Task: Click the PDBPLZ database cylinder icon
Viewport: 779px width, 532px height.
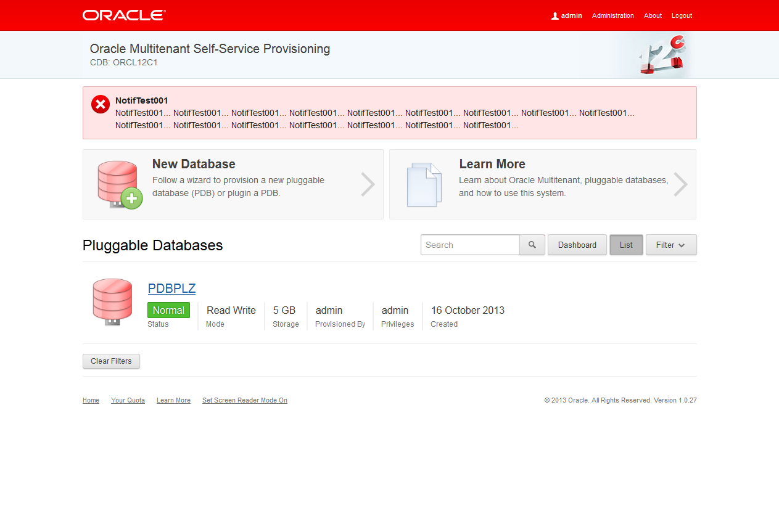Action: (112, 302)
